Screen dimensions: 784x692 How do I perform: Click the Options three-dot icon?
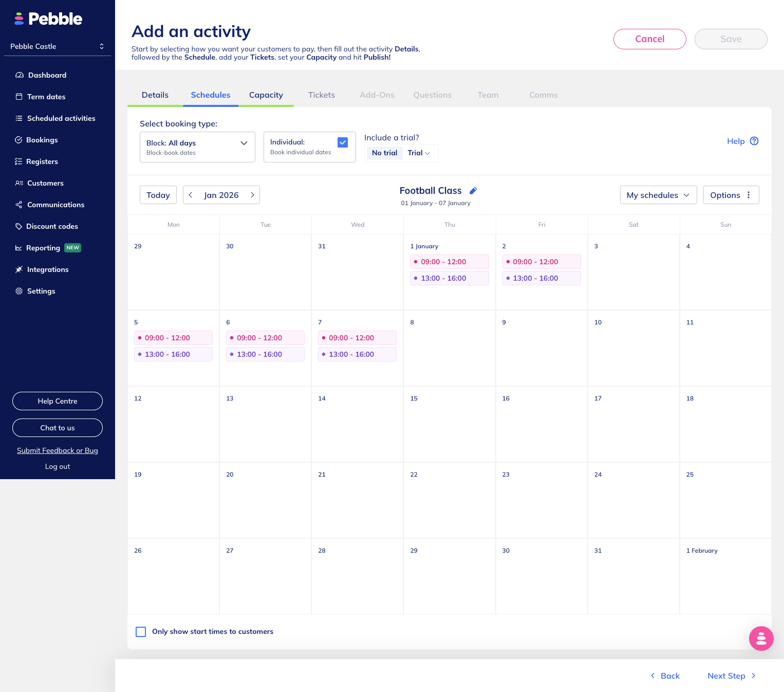(748, 195)
